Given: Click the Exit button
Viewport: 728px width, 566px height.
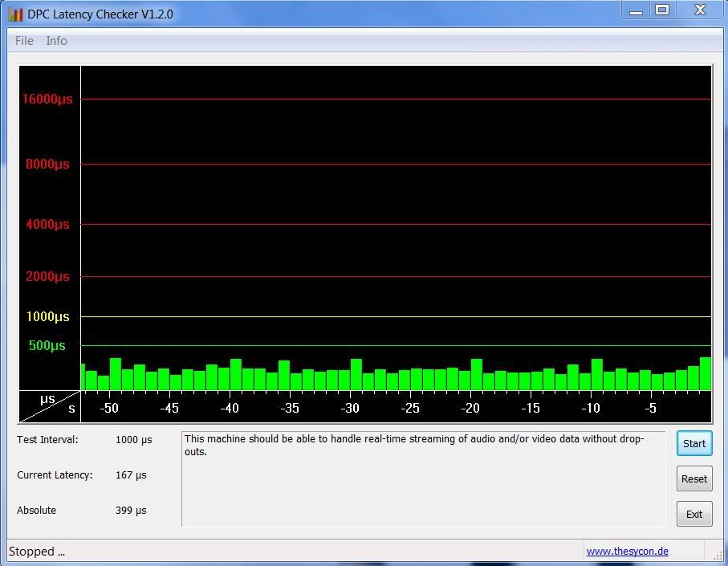Looking at the screenshot, I should pos(694,514).
